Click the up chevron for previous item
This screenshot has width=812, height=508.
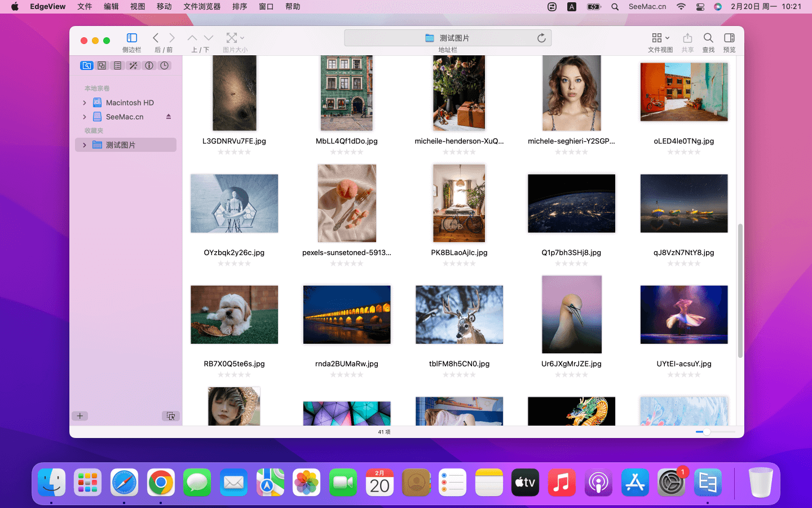coord(192,38)
